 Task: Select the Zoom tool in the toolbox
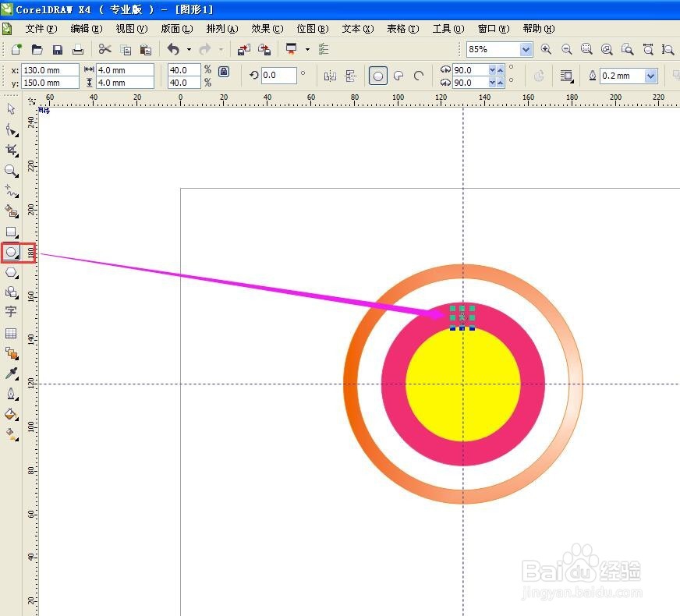(x=11, y=171)
